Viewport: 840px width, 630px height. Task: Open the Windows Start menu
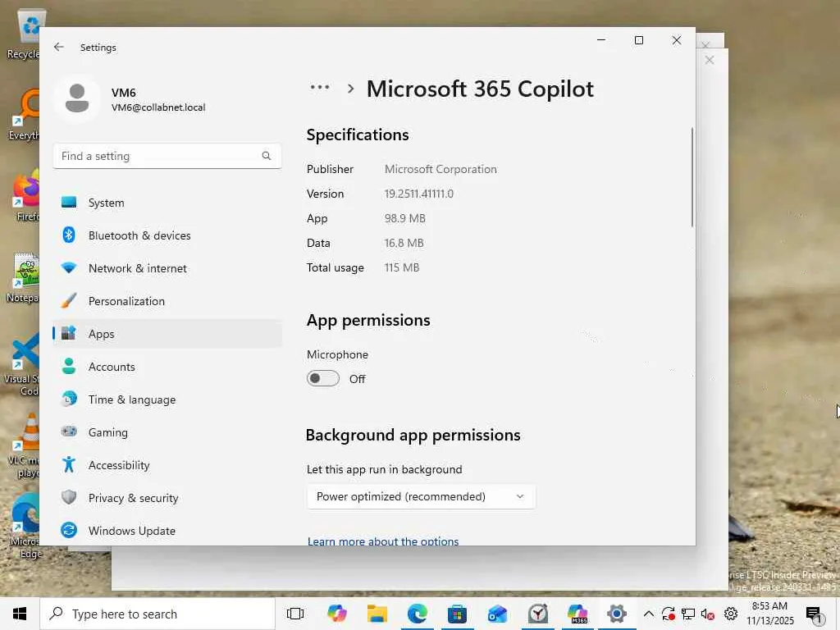(20, 614)
